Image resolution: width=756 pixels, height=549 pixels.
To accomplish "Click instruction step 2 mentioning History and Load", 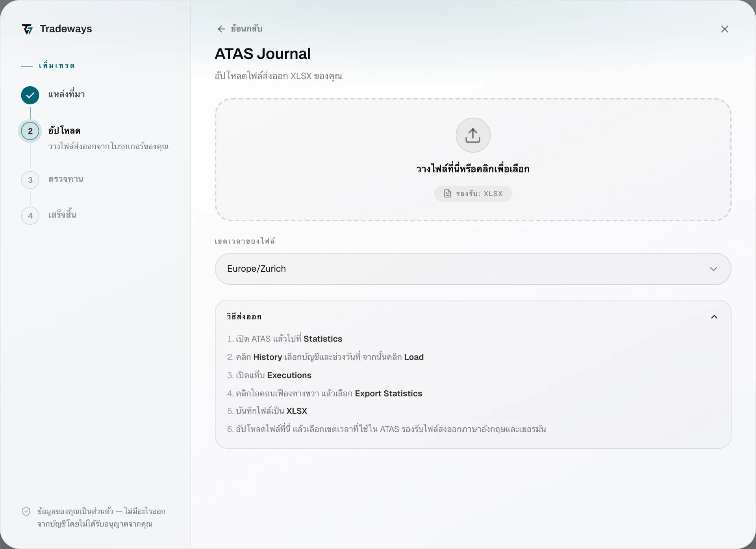I will (325, 357).
